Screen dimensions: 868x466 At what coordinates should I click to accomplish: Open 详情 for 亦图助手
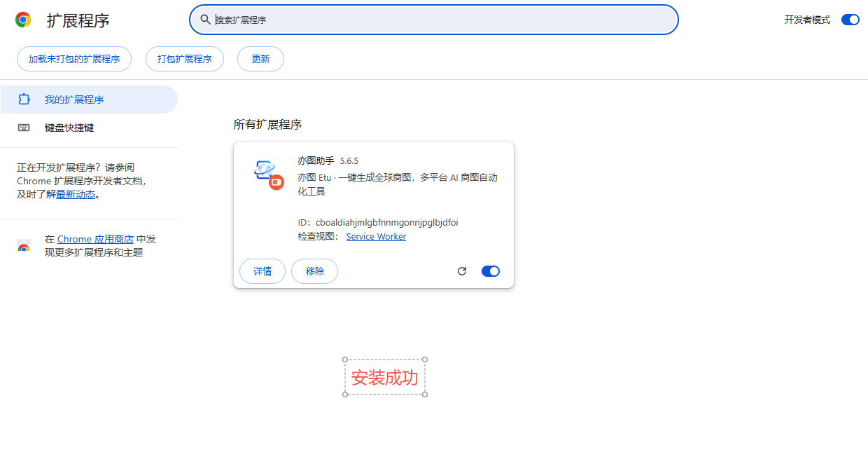(262, 271)
